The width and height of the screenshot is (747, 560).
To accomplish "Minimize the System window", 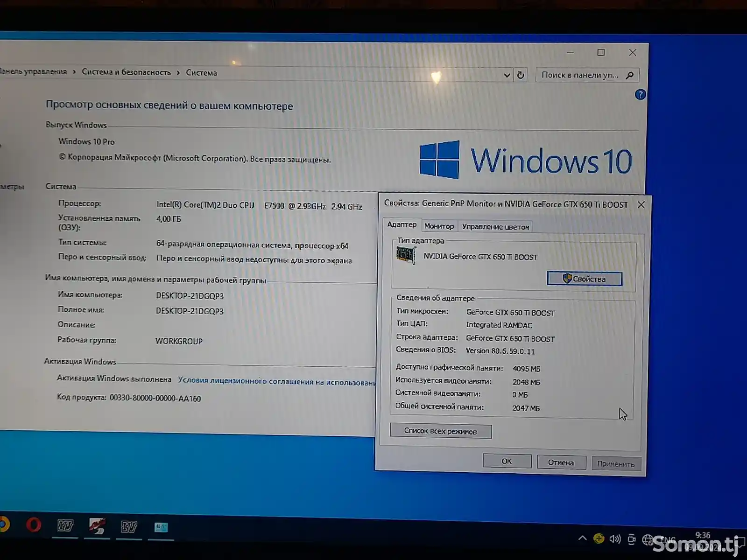I will click(570, 53).
